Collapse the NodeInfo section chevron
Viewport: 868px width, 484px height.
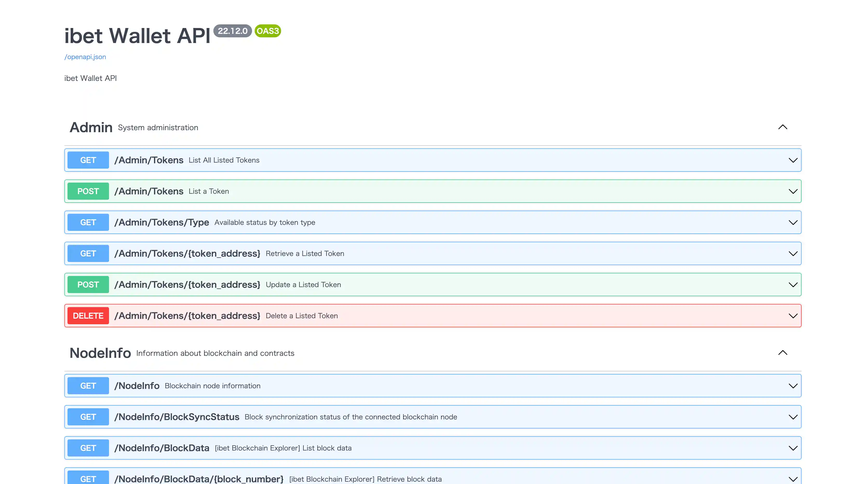[782, 353]
